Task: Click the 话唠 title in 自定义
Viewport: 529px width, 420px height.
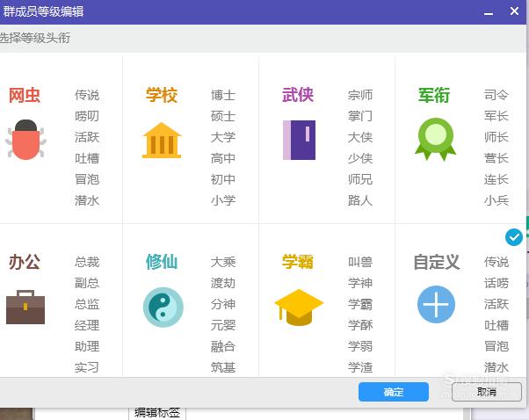Action: (x=496, y=284)
